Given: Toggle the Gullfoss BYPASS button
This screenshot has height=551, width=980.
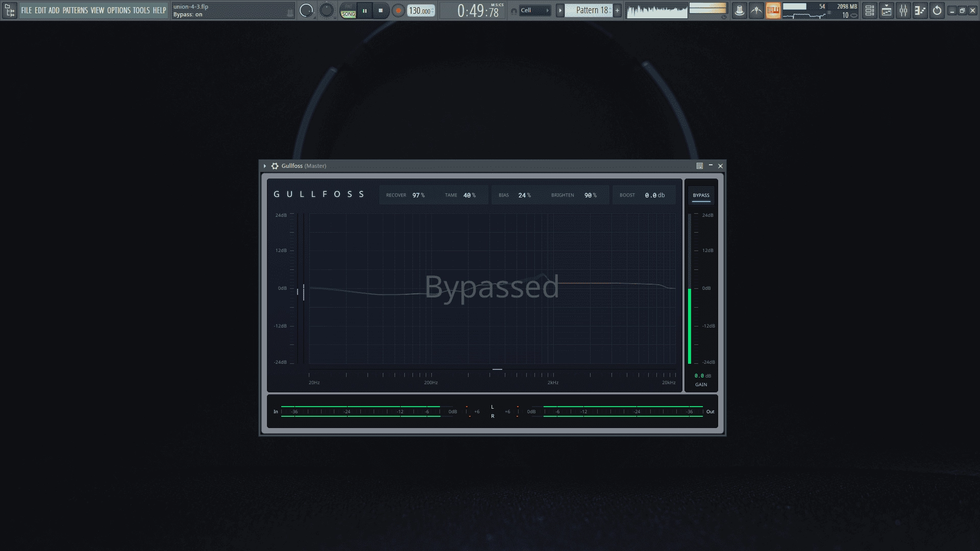Looking at the screenshot, I should [701, 195].
